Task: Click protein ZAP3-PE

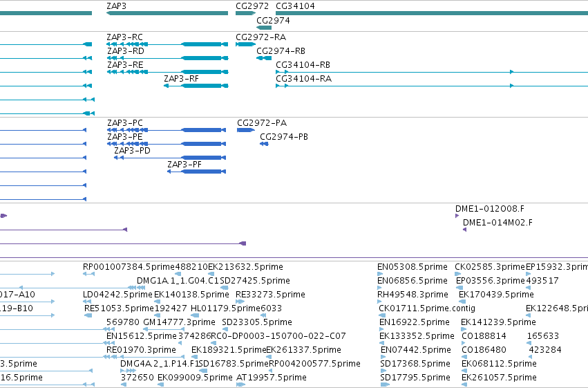Action: 125,137
